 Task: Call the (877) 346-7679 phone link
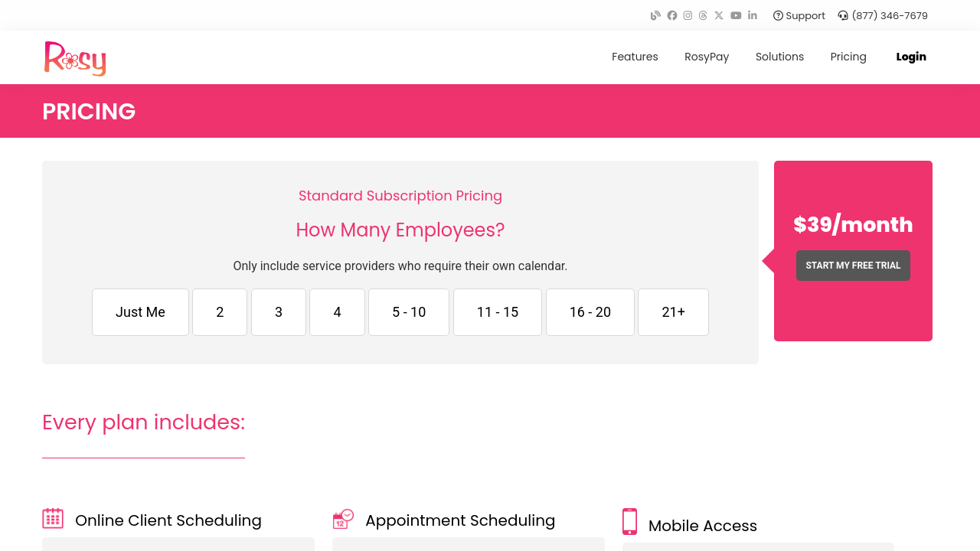(883, 15)
